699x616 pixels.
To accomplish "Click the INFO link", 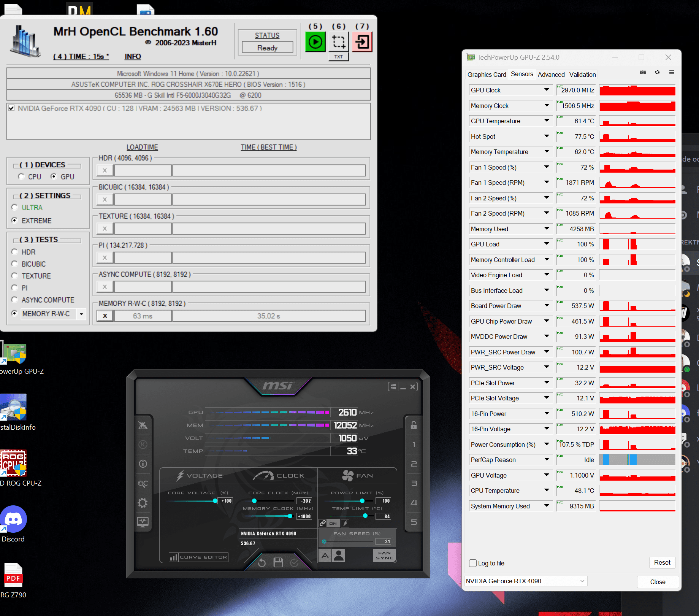I will (133, 57).
